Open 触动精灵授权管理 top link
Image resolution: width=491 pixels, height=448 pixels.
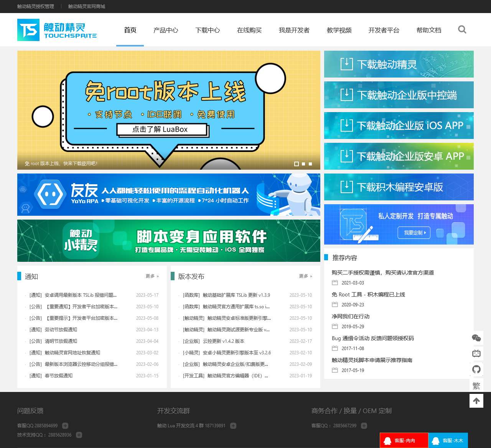(36, 6)
